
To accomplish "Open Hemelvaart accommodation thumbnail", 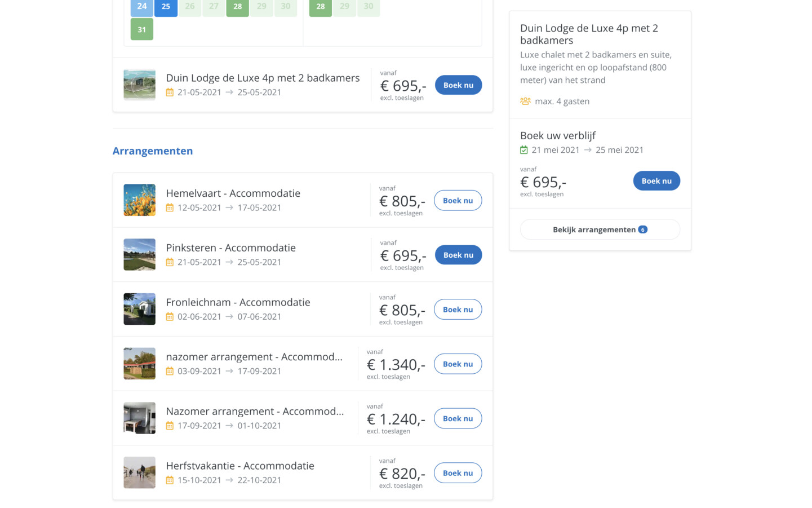I will (140, 200).
